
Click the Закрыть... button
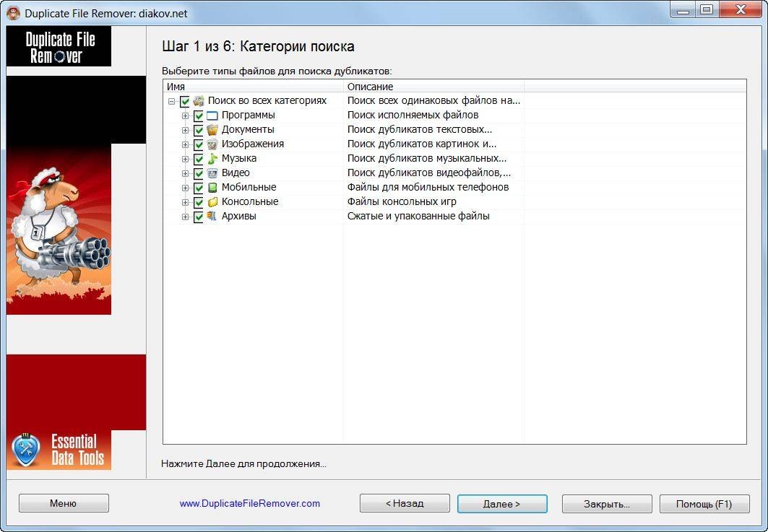(x=607, y=504)
